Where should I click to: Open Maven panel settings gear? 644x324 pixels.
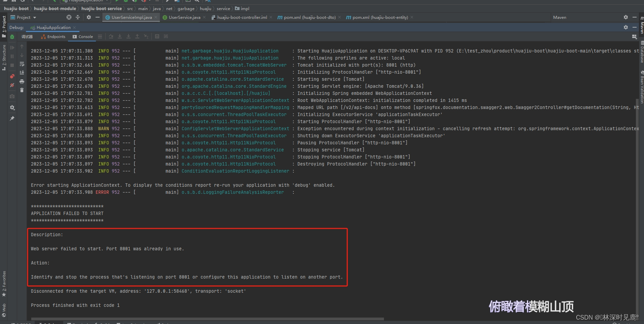(626, 17)
